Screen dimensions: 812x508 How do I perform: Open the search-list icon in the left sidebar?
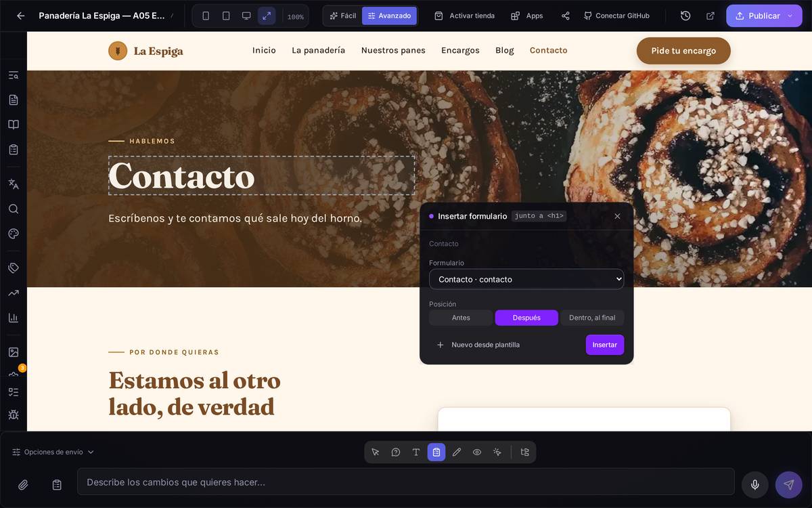[x=14, y=75]
